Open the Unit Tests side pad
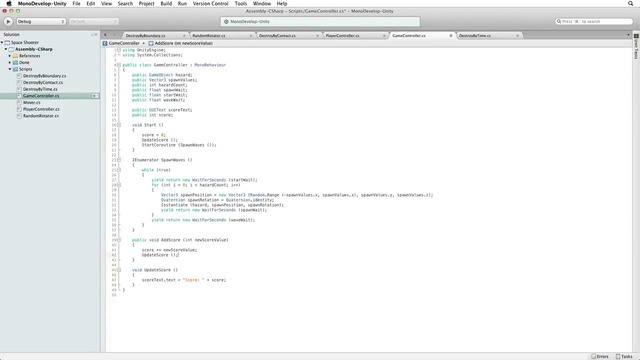Screen dimensions: 640x360 click(x=636, y=47)
